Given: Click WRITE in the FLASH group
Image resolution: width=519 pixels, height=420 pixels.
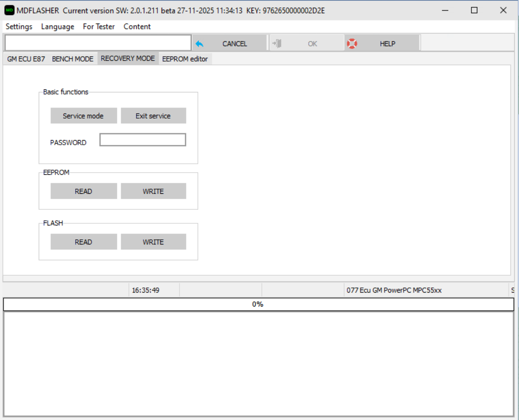Looking at the screenshot, I should pyautogui.click(x=153, y=242).
